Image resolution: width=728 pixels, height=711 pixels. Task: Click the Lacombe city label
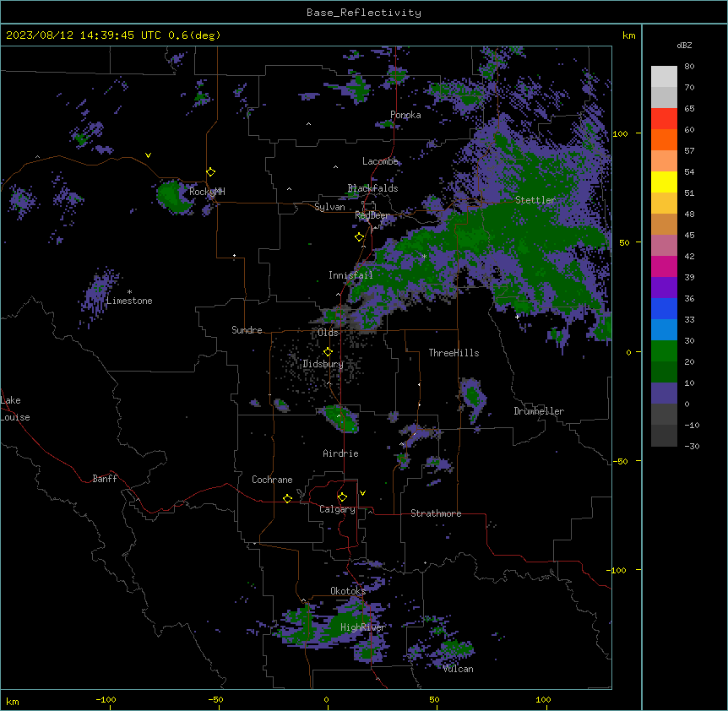tap(380, 161)
